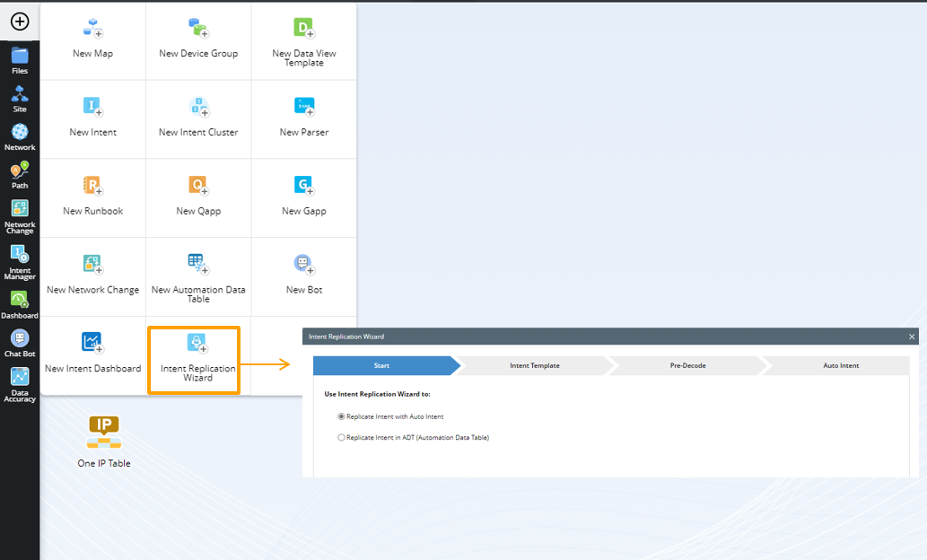Screen dimensions: 927x560
Task: Open Network Change in the sidebar
Action: pos(20,216)
